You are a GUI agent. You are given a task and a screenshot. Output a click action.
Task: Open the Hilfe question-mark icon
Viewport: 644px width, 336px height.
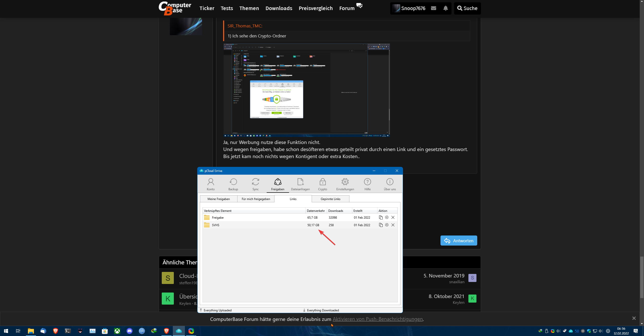367,184
